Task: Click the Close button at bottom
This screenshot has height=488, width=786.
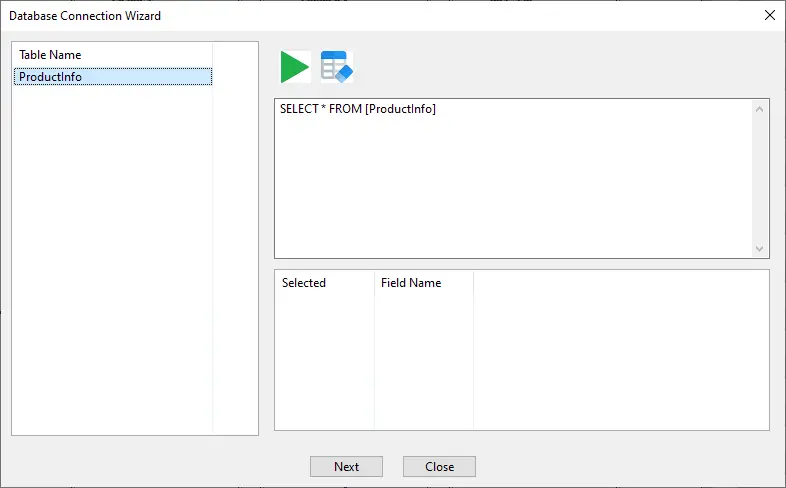Action: [440, 466]
